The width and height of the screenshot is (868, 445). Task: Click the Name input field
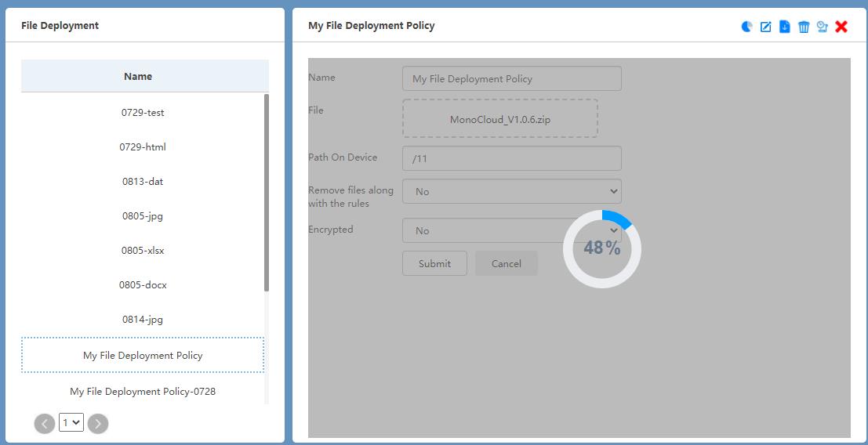coord(511,78)
